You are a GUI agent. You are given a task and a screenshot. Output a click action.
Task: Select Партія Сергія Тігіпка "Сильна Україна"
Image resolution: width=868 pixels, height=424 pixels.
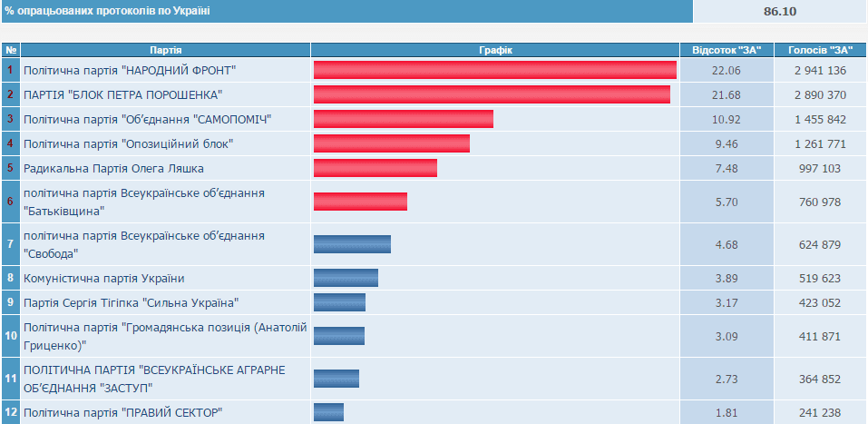132,303
